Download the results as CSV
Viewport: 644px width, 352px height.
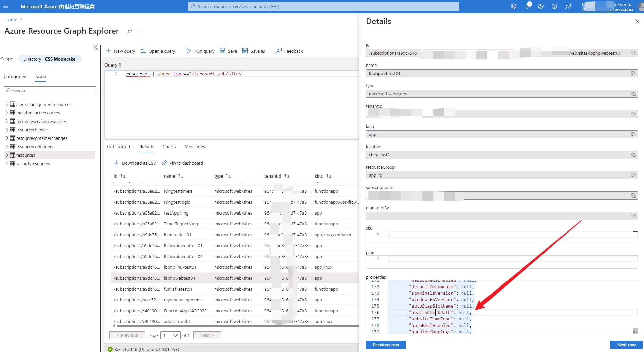(x=135, y=163)
